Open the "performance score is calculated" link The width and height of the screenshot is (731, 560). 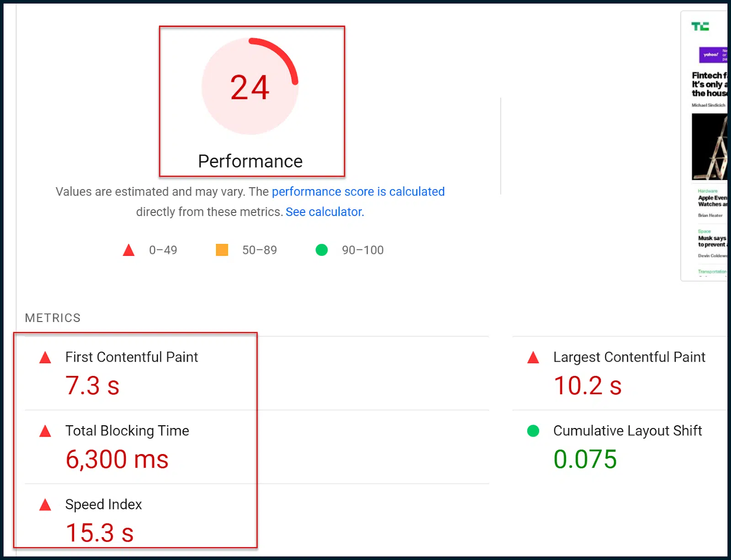(x=358, y=191)
